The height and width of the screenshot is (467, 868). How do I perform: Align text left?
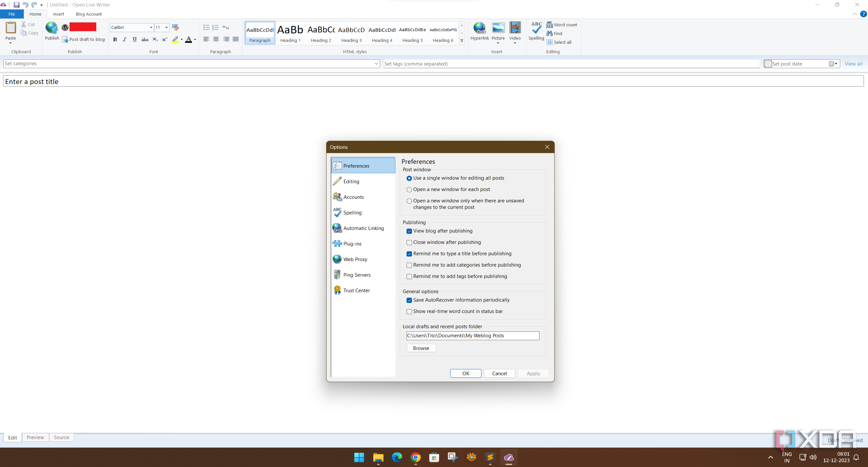206,39
